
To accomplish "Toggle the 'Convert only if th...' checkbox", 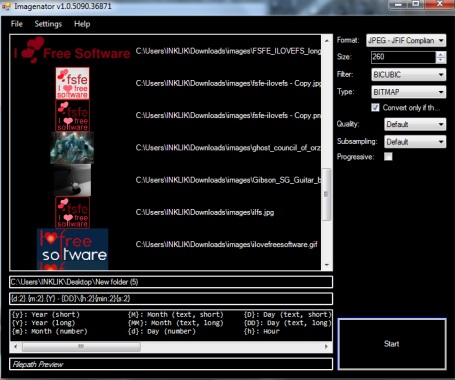I will point(375,108).
